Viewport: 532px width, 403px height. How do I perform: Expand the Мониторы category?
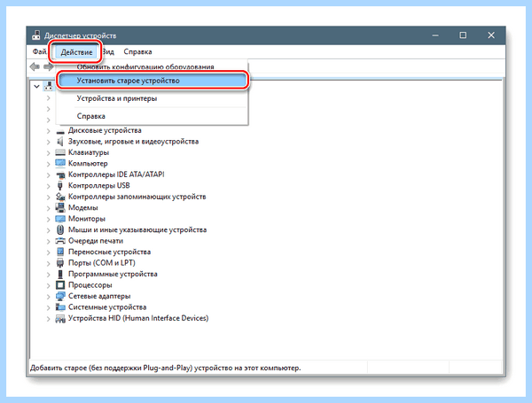coord(48,219)
